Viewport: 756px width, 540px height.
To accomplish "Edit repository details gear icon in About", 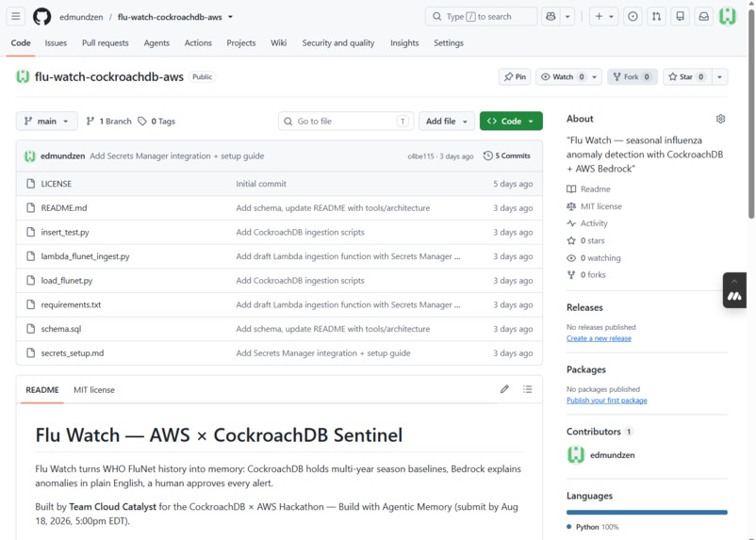I will tap(720, 119).
